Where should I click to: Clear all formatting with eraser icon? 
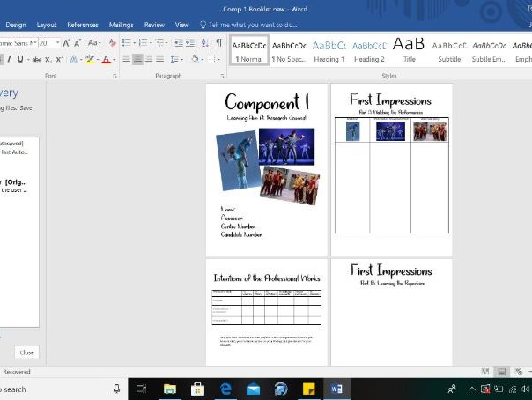click(x=113, y=43)
